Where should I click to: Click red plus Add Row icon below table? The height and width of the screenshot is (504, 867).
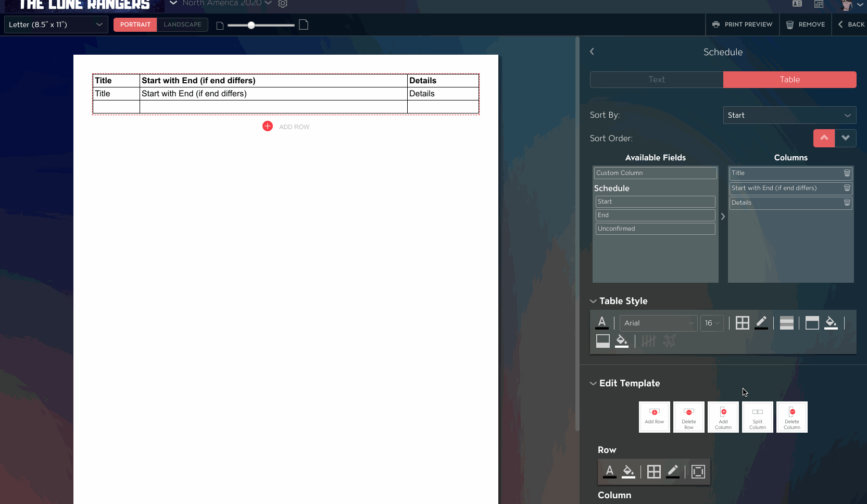268,126
